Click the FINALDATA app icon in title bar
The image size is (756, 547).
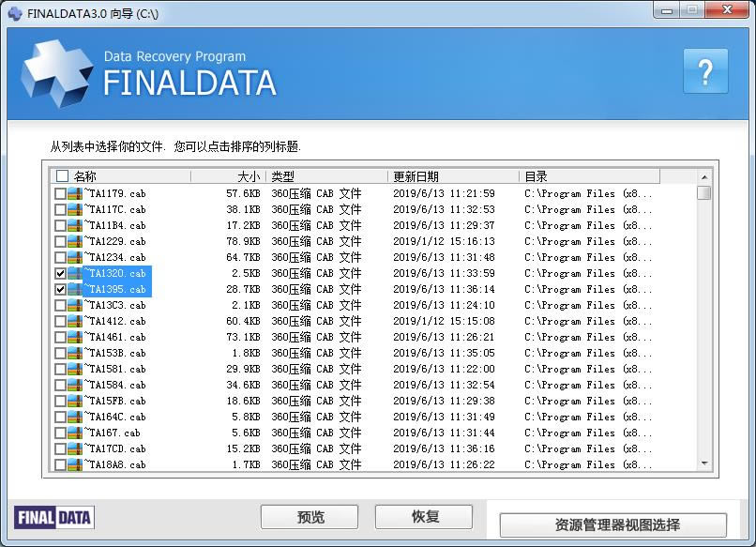pos(15,13)
